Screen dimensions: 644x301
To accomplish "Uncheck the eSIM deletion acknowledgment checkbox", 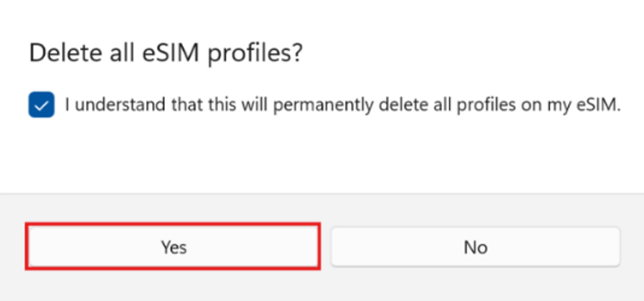I will pos(41,105).
